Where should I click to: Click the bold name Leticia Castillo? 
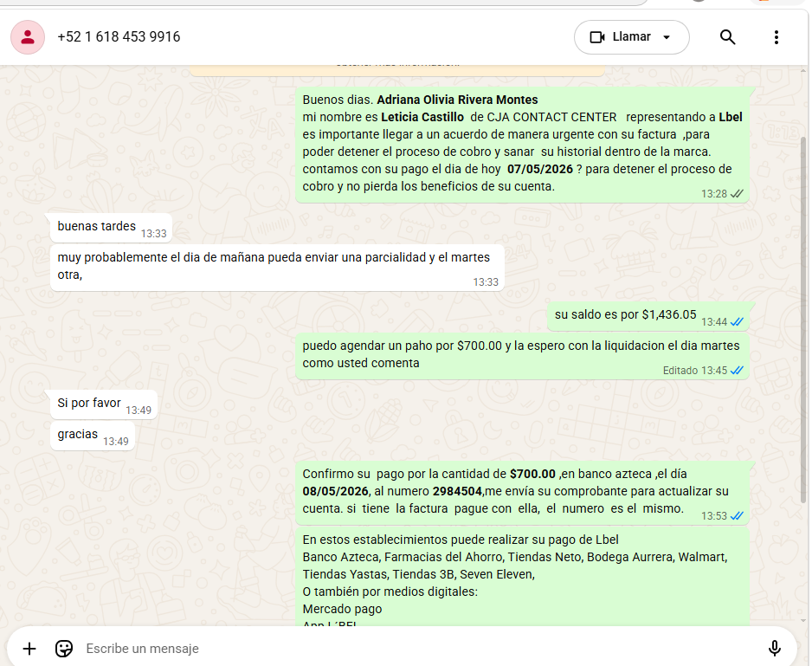coord(422,117)
